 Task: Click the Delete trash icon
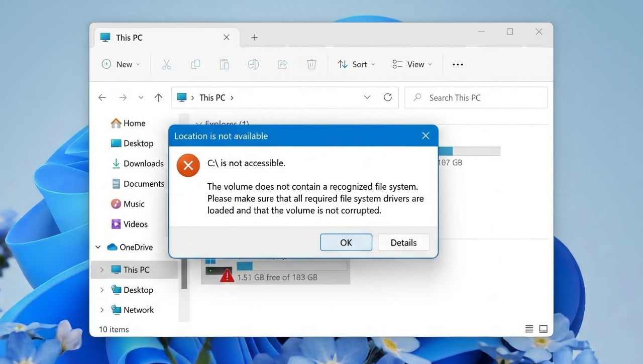pos(311,64)
